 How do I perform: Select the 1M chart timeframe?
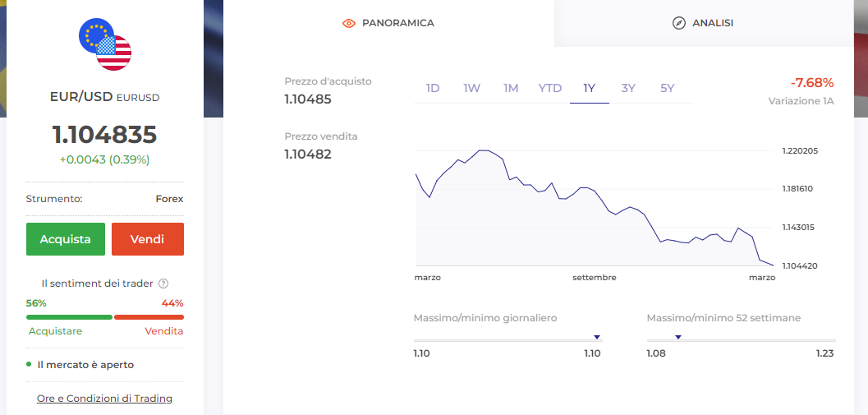click(511, 88)
